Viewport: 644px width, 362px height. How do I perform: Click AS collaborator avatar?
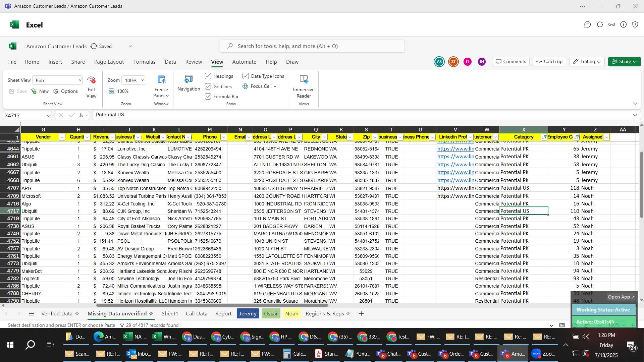(439, 62)
